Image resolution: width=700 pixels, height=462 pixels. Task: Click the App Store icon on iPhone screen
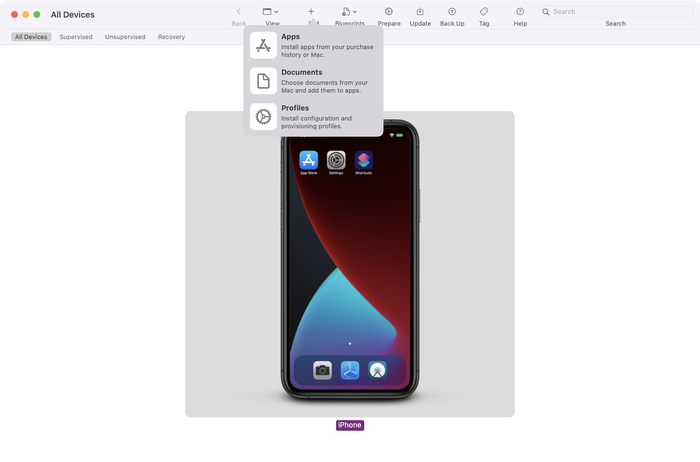coord(308,160)
